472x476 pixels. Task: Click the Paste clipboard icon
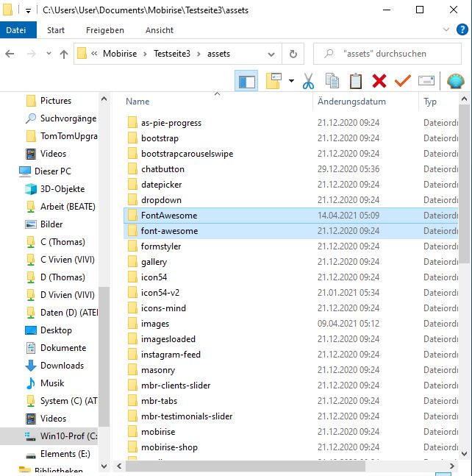(356, 81)
